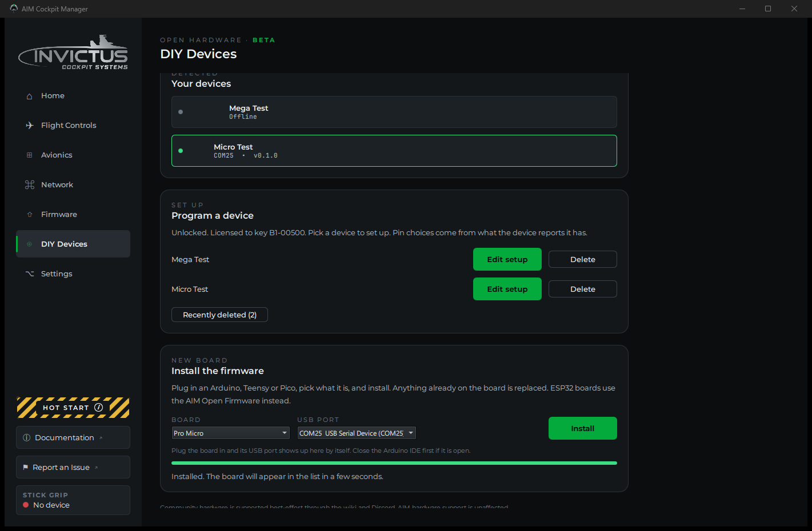Open Settings from the sidebar
Image resolution: width=812 pixels, height=531 pixels.
pos(73,273)
